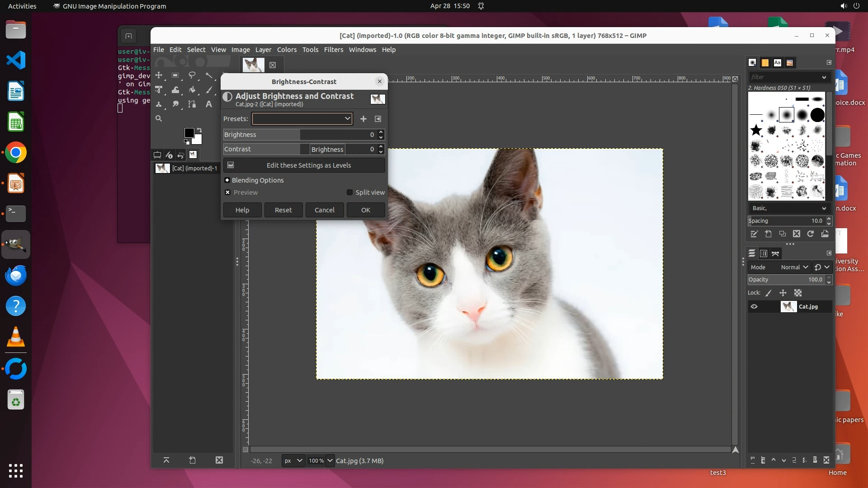Swap foreground and background colors

(199, 130)
